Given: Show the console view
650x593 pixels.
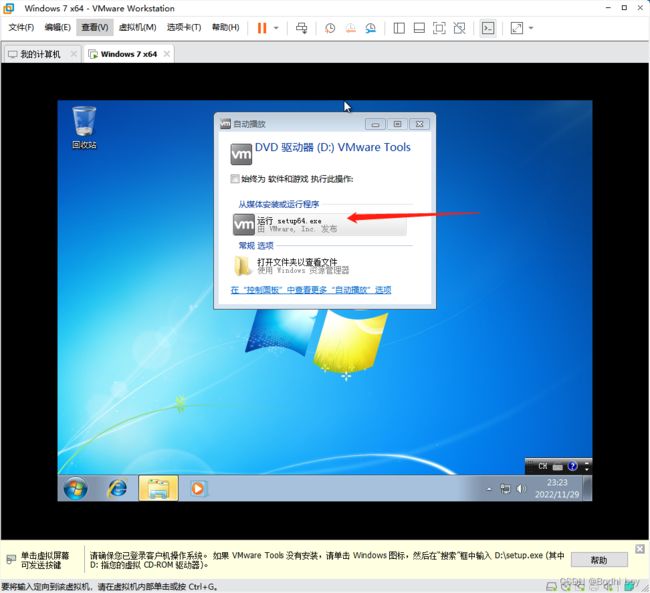Looking at the screenshot, I should [488, 28].
